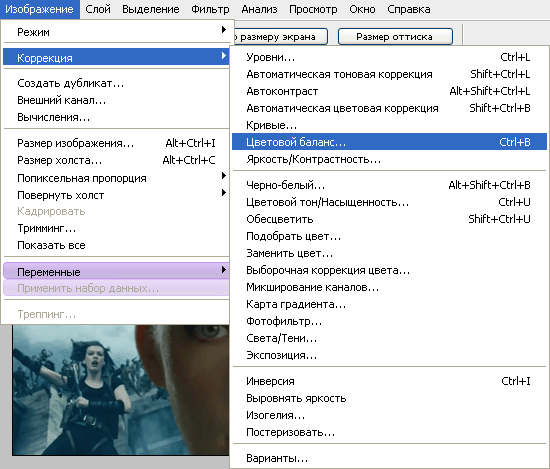
Task: Choose Размер изображения entry
Action: tap(116, 143)
